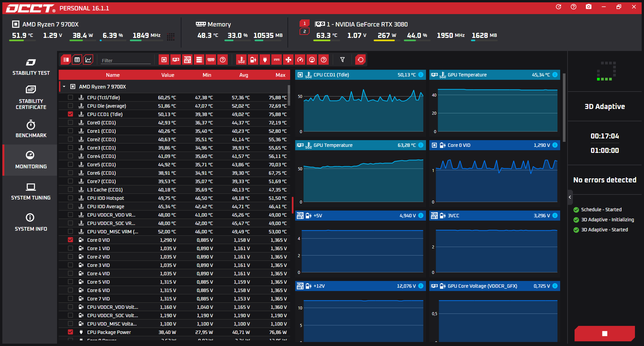Toggle the power sensor plug filter
Screen dimensions: 644x346
[265, 60]
